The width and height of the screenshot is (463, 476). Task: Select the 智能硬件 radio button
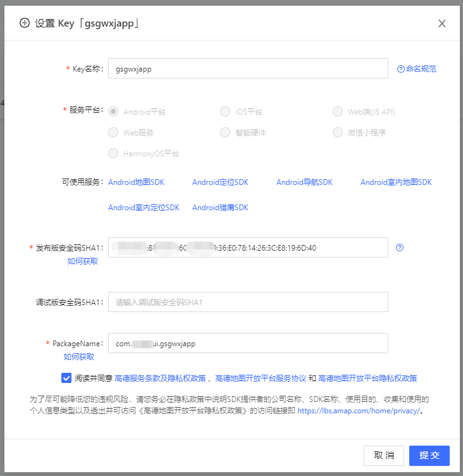(x=225, y=132)
